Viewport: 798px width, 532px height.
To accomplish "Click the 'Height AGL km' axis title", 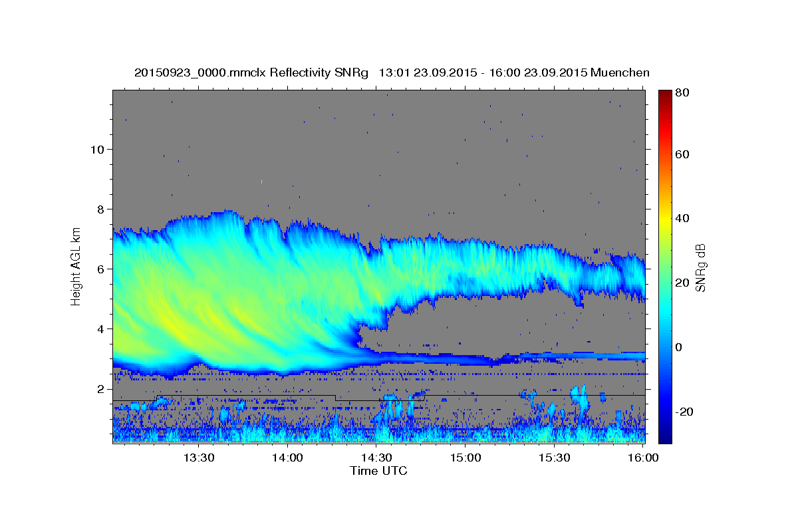I will pos(76,267).
